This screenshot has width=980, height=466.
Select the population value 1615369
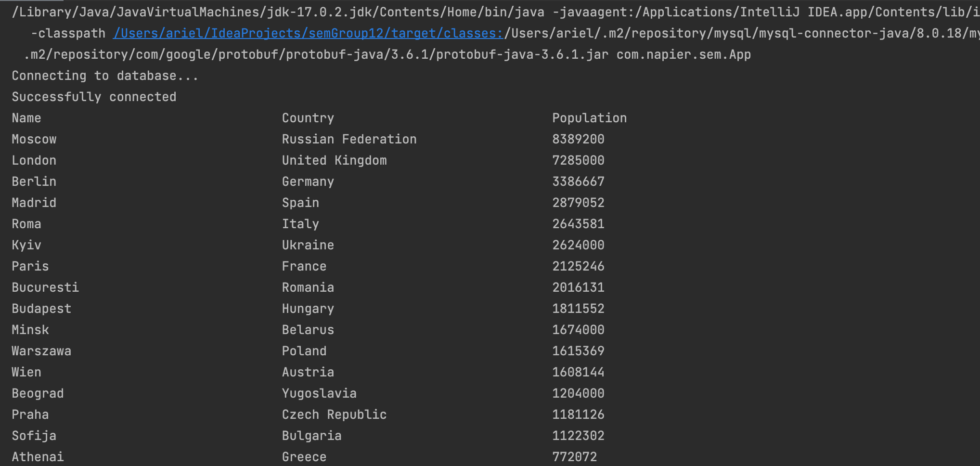pos(578,351)
